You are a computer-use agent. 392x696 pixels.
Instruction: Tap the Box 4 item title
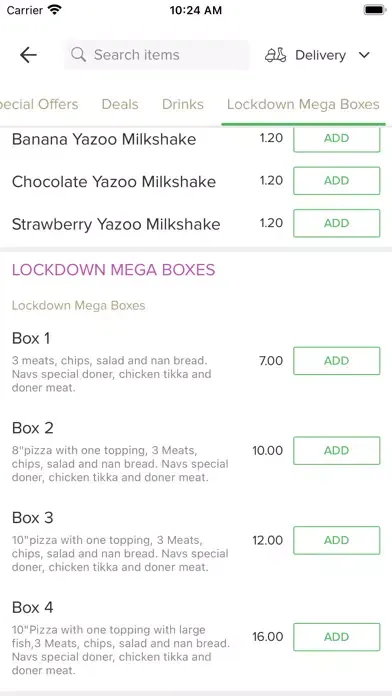pos(33,607)
